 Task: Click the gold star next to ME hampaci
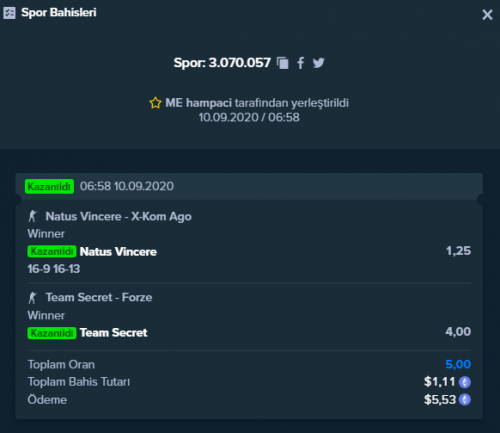(x=155, y=103)
